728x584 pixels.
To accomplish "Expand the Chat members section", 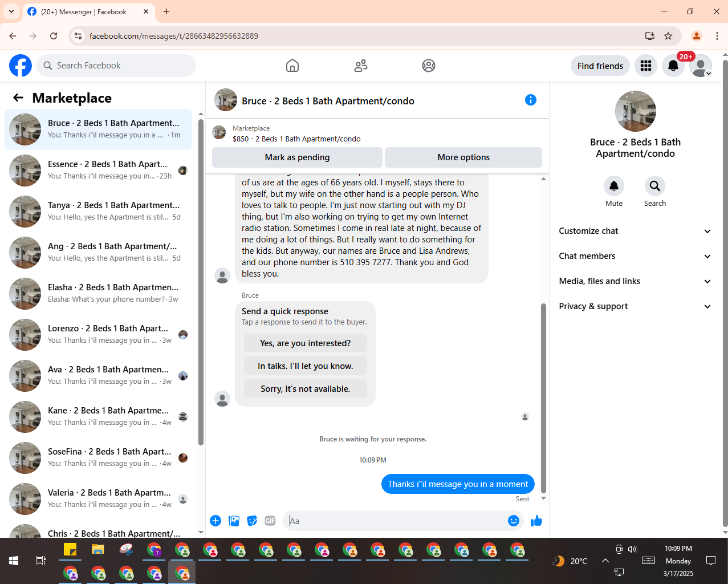I will pyautogui.click(x=635, y=256).
